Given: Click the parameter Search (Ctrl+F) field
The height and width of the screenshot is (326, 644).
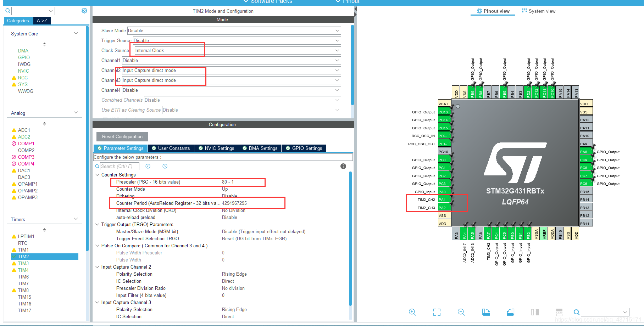Looking at the screenshot, I should point(120,166).
